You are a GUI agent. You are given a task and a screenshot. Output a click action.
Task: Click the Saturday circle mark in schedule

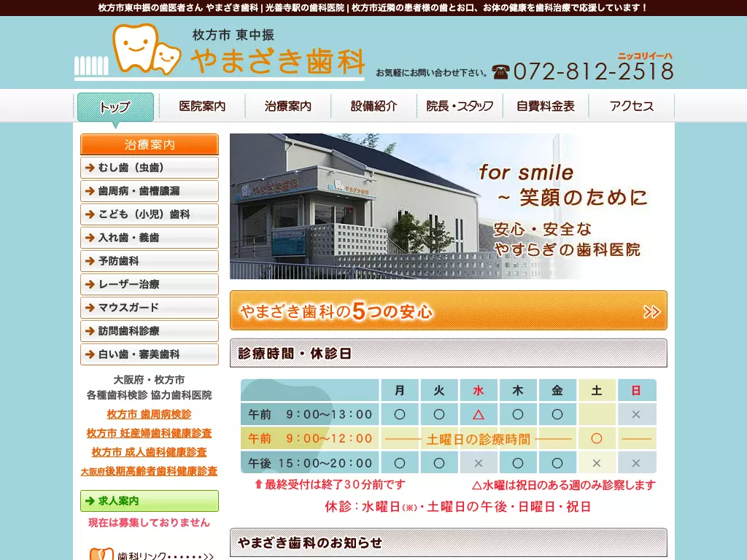click(597, 438)
